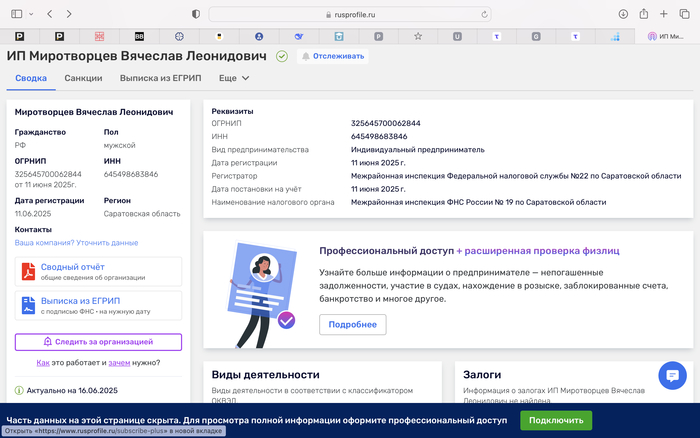Click the red PDF icon for Сводный отчёт
Image resolution: width=700 pixels, height=438 pixels.
pos(28,271)
